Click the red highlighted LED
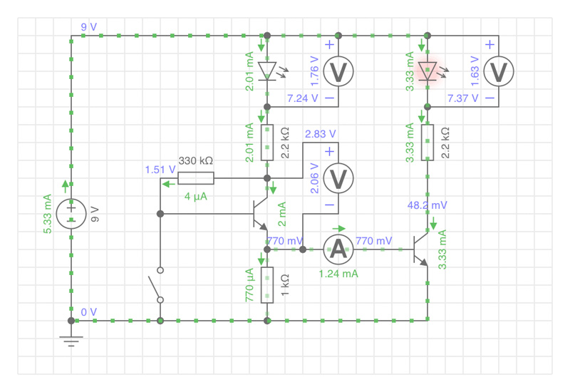This screenshot has width=570, height=392. click(427, 71)
